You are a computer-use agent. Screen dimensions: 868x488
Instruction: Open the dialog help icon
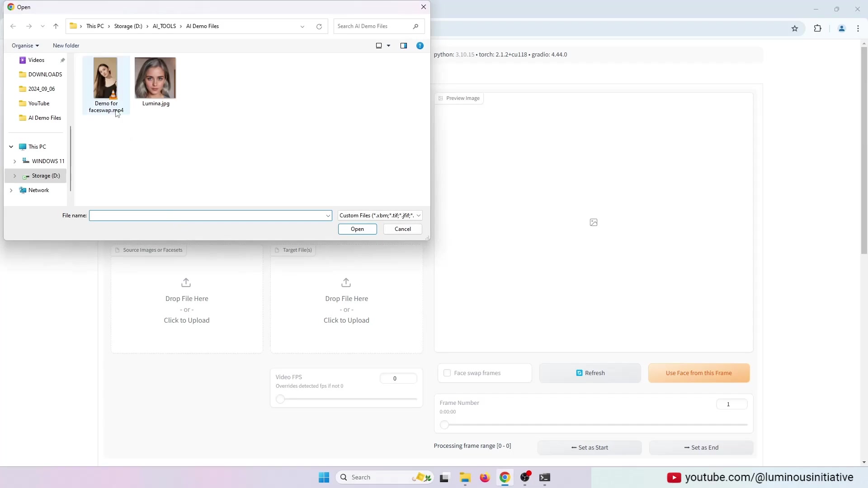click(420, 46)
